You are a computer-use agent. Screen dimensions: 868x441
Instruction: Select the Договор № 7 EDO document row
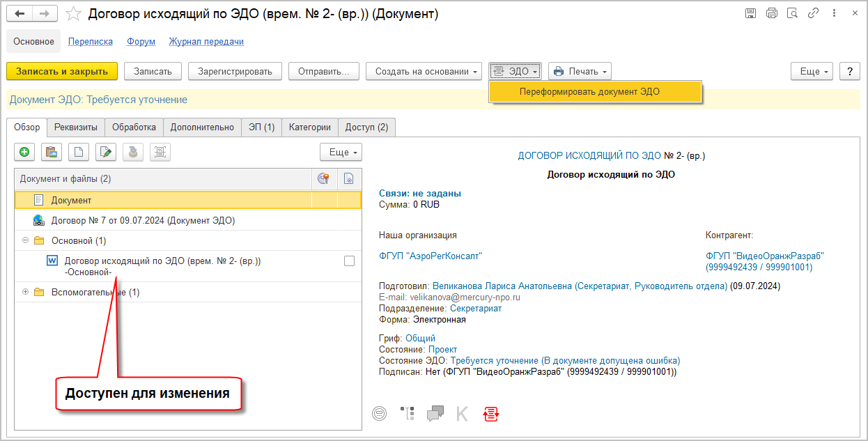click(x=143, y=220)
